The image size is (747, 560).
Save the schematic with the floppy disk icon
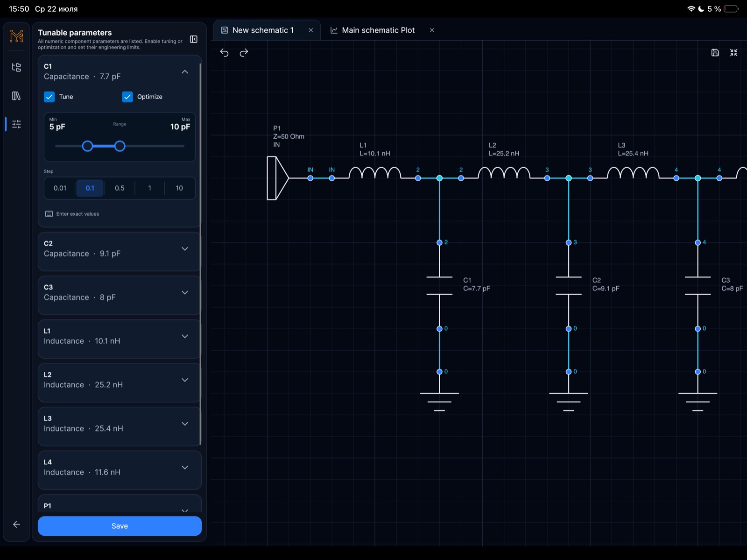point(715,53)
